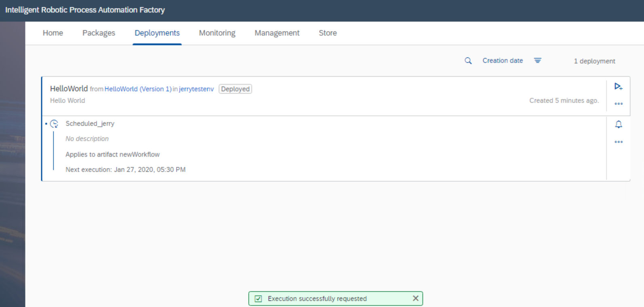The height and width of the screenshot is (307, 644).
Task: Navigate to the Store tab
Action: (x=328, y=33)
